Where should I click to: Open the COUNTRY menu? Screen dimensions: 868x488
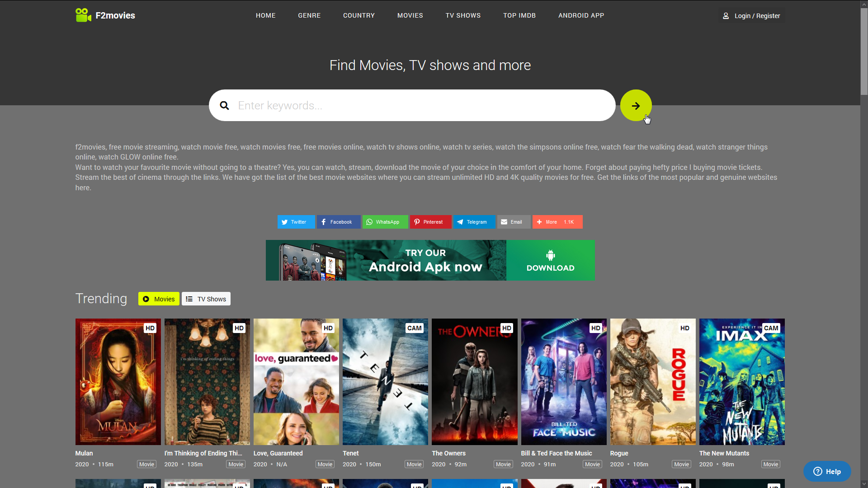(359, 15)
